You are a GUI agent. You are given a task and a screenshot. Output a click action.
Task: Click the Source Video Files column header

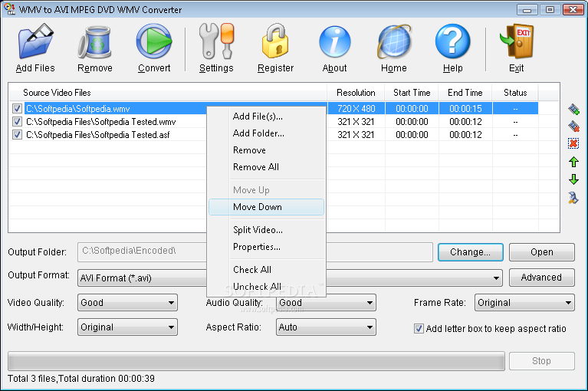tap(168, 93)
